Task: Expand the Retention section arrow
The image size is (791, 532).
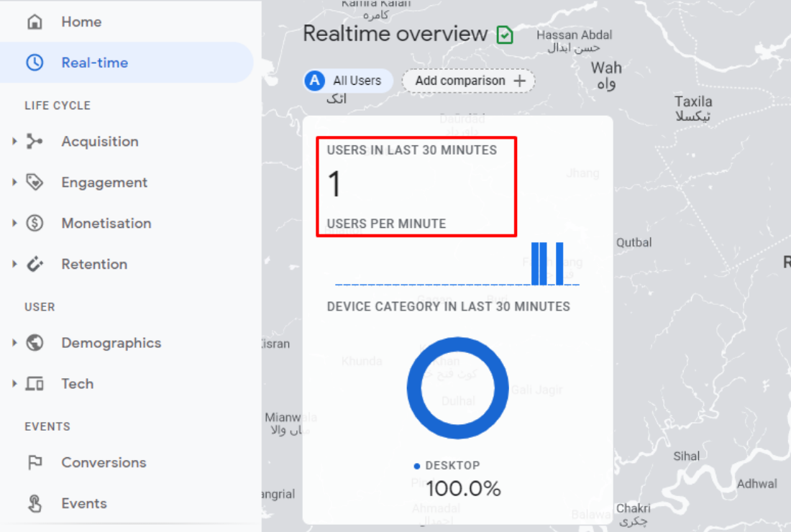Action: [x=14, y=264]
